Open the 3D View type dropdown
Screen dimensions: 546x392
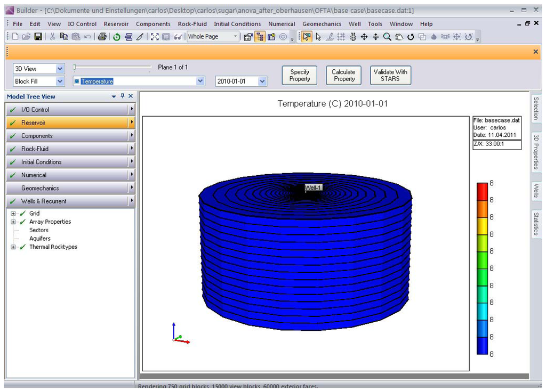click(60, 69)
